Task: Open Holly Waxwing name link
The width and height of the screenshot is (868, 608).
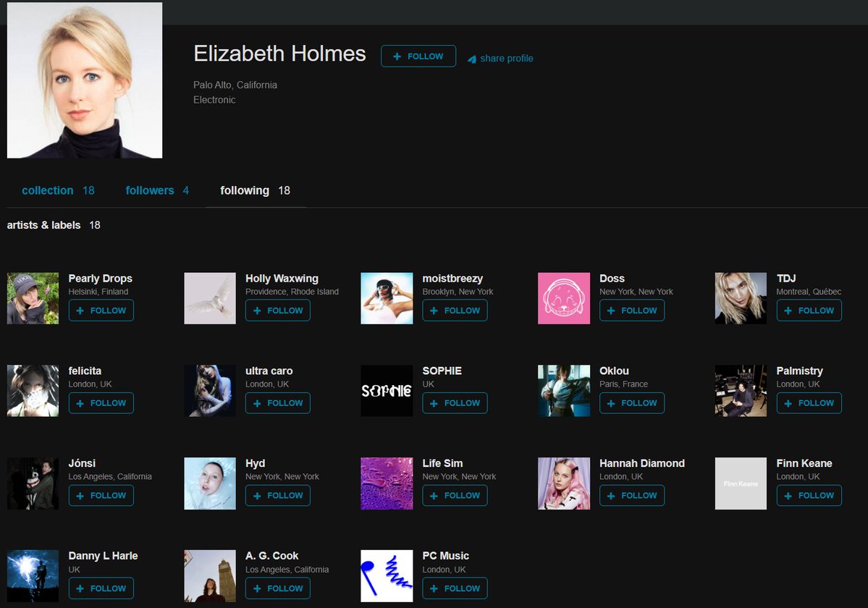Action: click(x=282, y=278)
